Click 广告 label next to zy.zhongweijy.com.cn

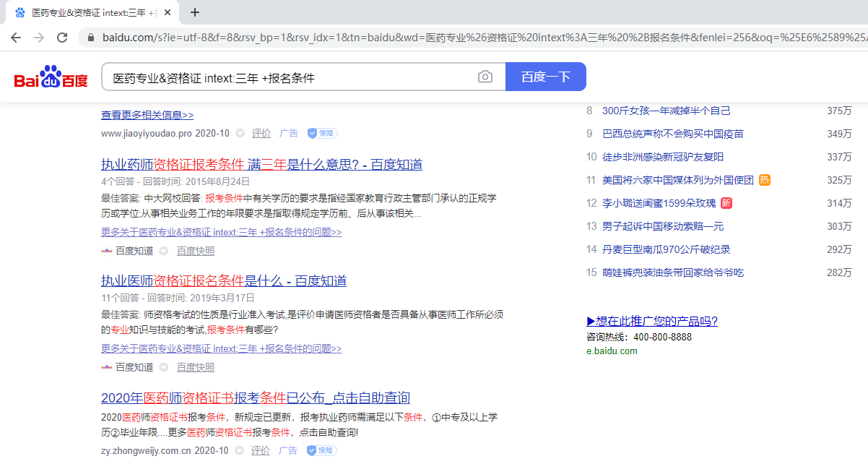(x=288, y=450)
